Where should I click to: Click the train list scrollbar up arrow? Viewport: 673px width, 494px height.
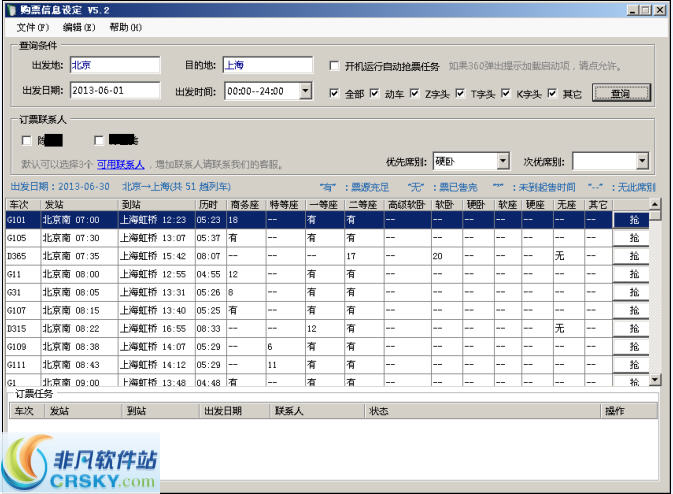[655, 204]
